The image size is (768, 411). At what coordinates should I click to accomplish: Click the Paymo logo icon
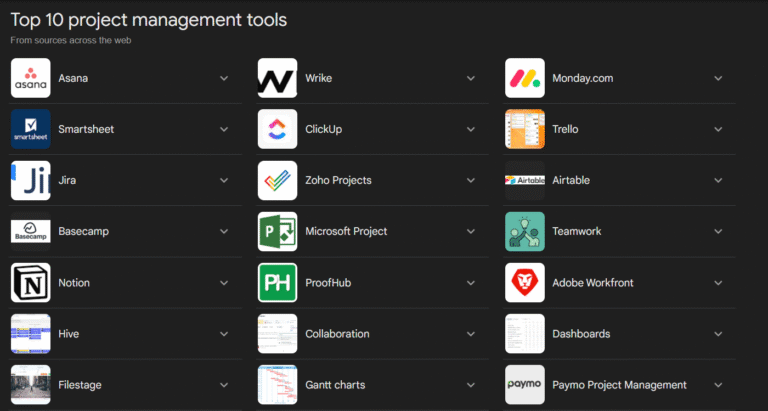525,385
